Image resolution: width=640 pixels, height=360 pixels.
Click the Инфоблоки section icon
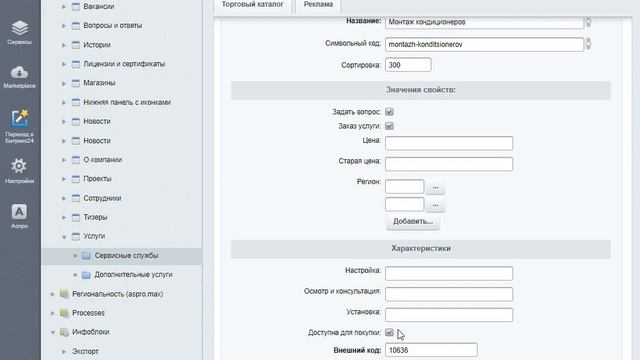(64, 332)
